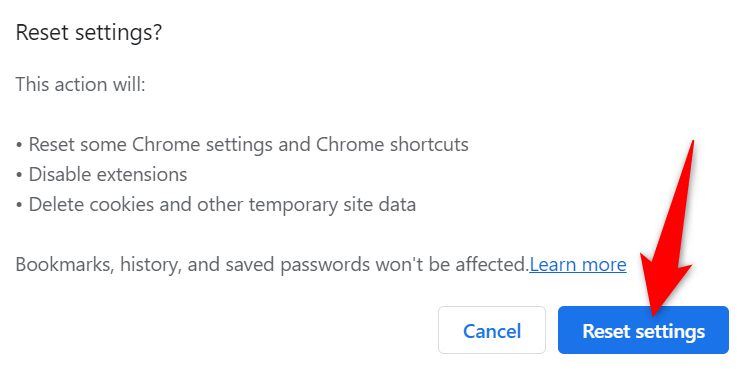Click the Cancel button

492,330
